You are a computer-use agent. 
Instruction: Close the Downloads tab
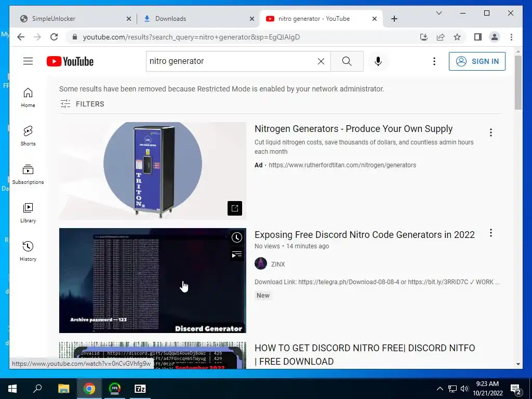pos(252,19)
